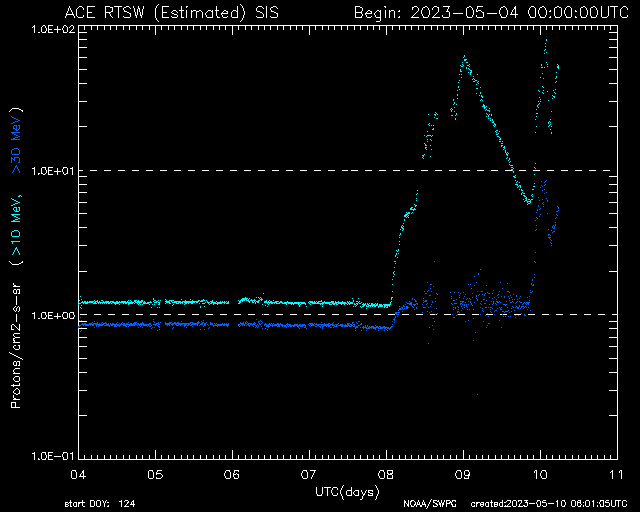Click the y-axis label '1.0E+00'
The width and height of the screenshot is (640, 512).
tap(53, 315)
